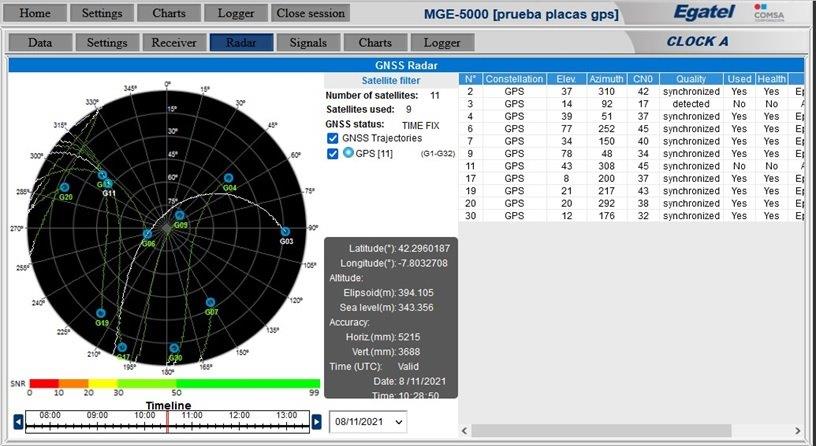Click the red timeline position marker
816x446 pixels.
tap(167, 422)
